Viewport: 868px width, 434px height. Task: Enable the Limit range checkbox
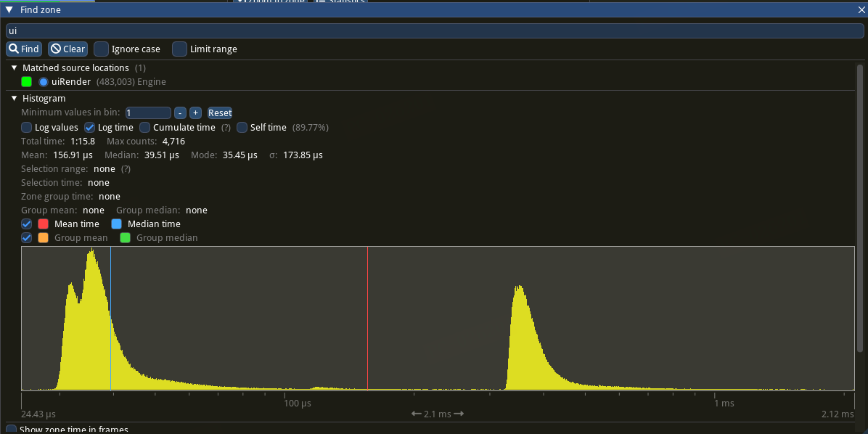[179, 49]
